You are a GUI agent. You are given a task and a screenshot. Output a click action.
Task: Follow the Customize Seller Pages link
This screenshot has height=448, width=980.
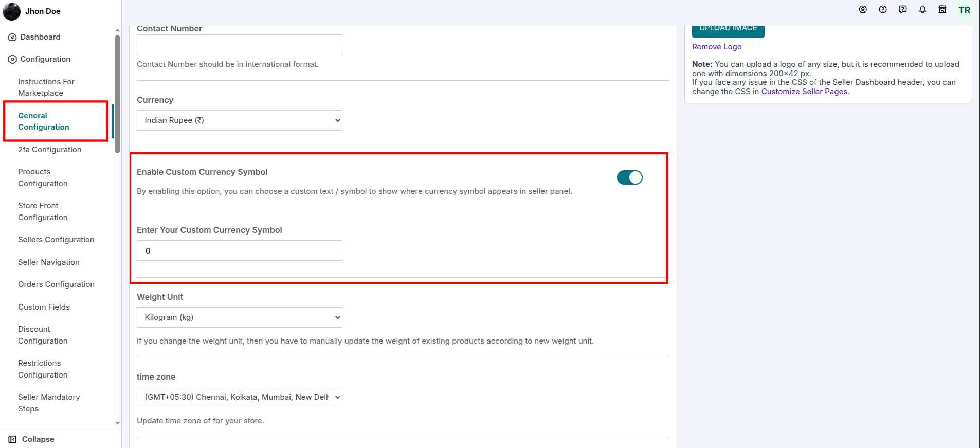pyautogui.click(x=804, y=92)
